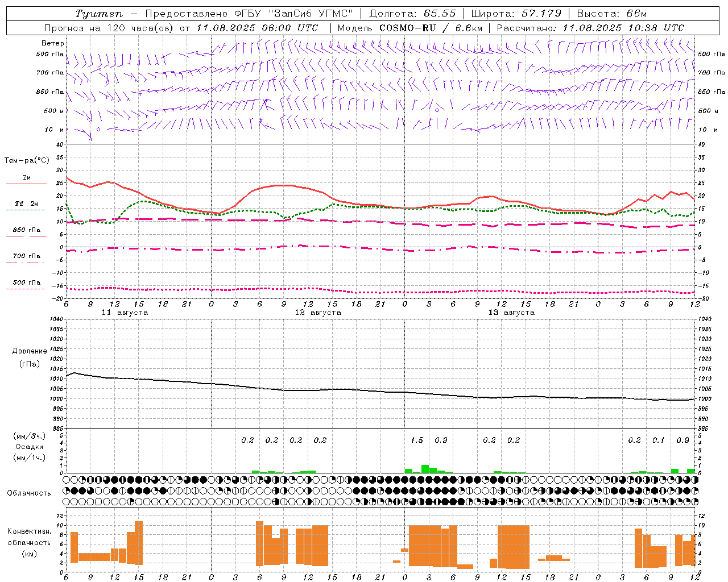Click the '11 августа' date label
728x582 pixels.
125,313
